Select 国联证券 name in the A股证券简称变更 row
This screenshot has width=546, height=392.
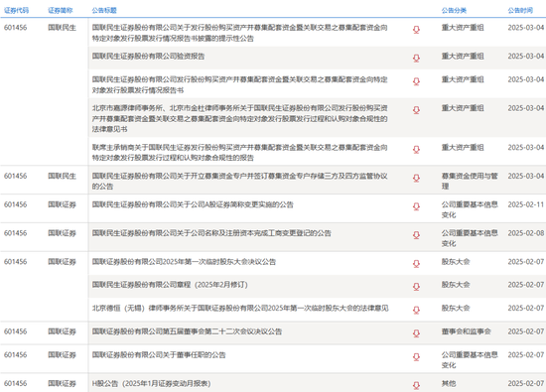62,204
